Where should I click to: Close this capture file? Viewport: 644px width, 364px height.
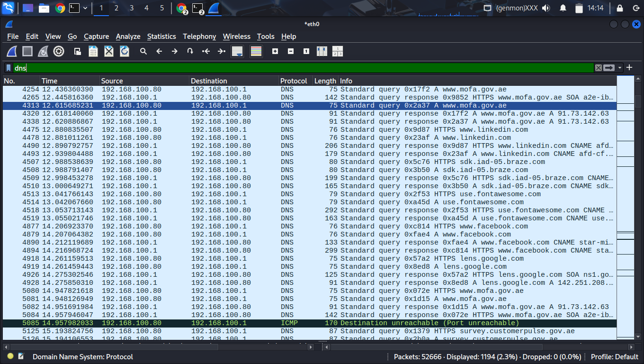pos(109,51)
